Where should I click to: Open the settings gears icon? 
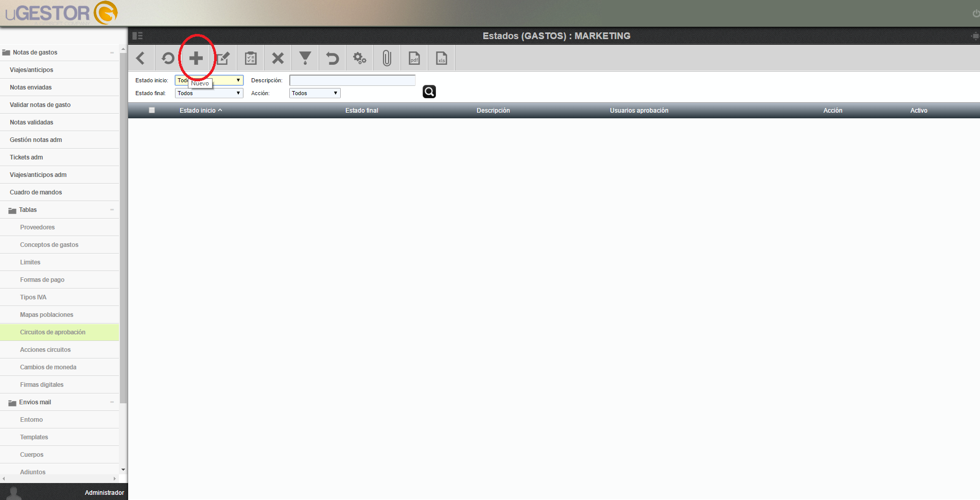tap(360, 58)
